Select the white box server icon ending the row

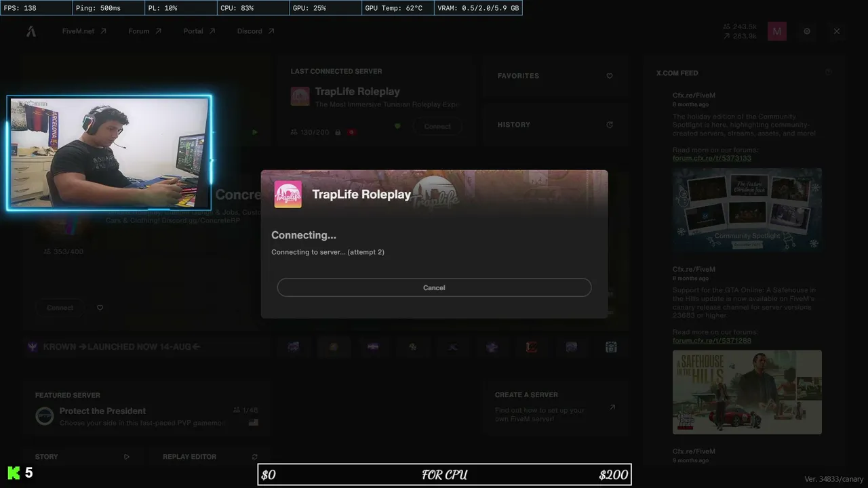(611, 347)
